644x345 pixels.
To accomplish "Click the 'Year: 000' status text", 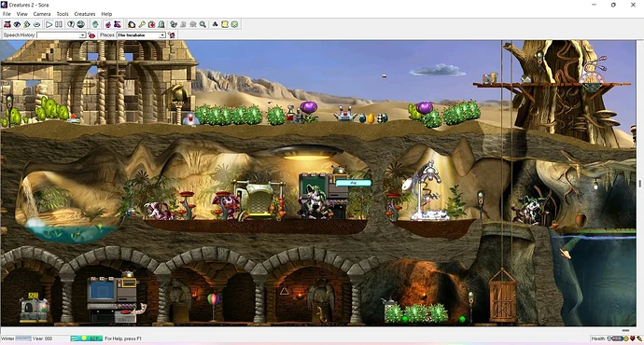I will pyautogui.click(x=43, y=338).
